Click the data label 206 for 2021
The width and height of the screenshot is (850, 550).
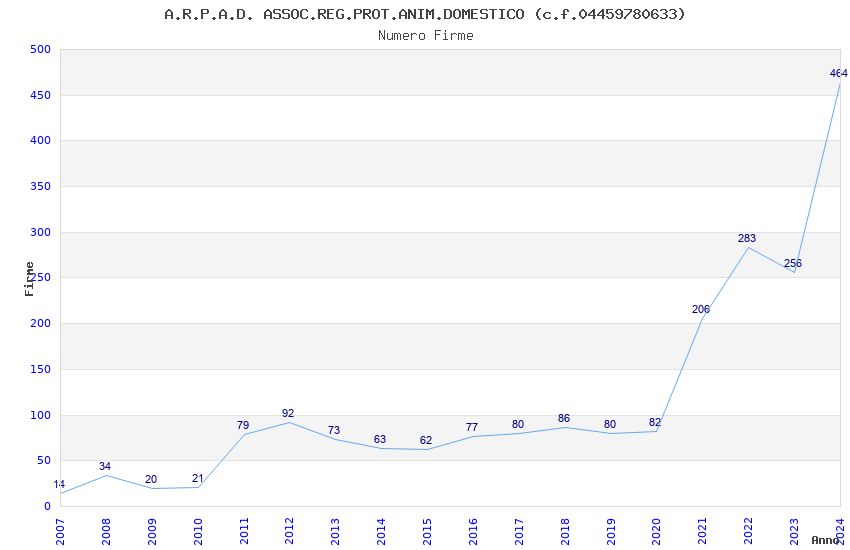pos(700,309)
